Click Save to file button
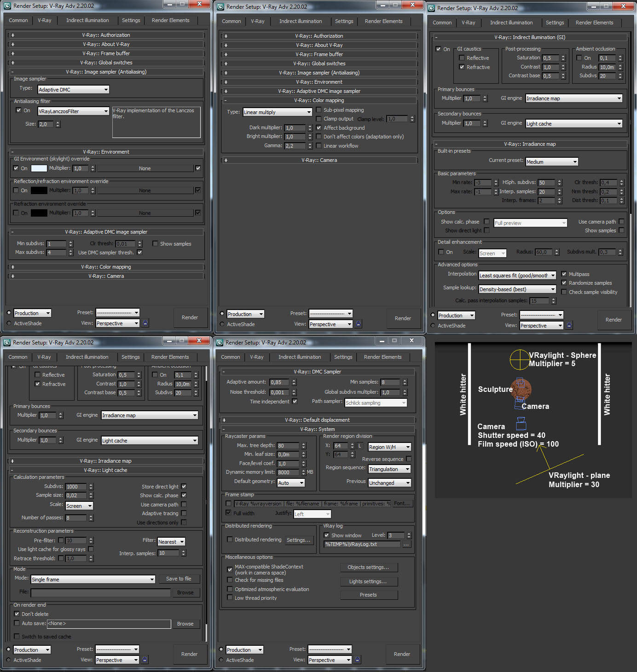The image size is (637, 672). (x=179, y=579)
